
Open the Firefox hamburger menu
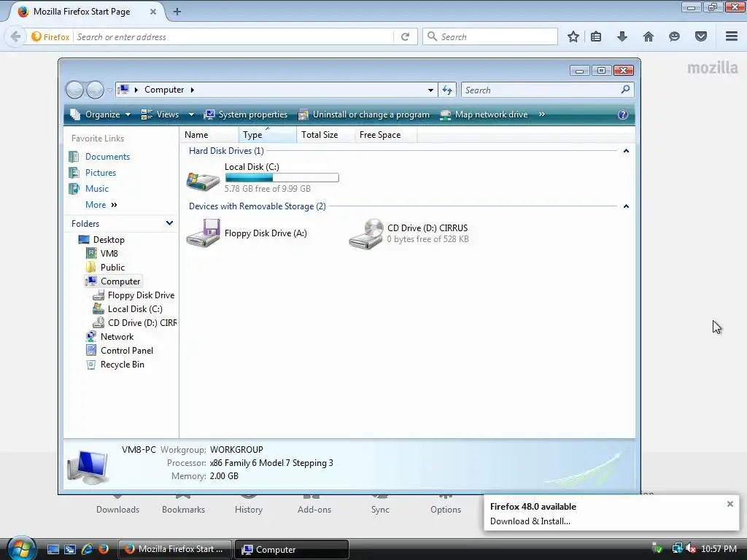tap(732, 36)
